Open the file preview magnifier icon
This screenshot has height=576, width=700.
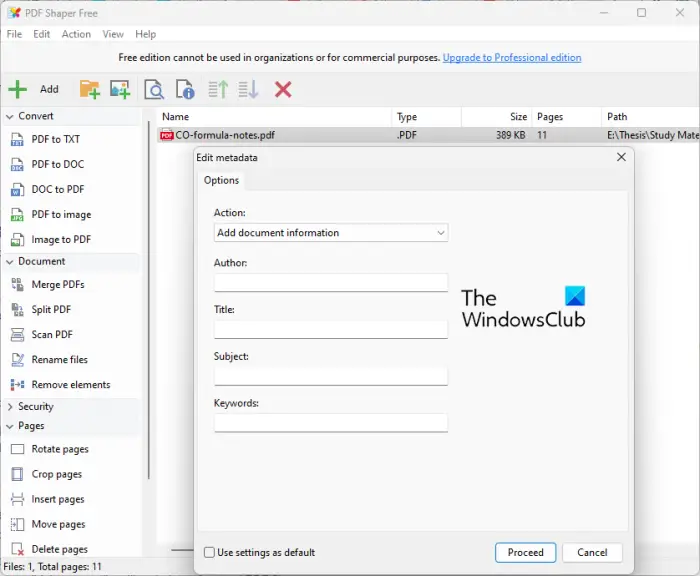(154, 89)
